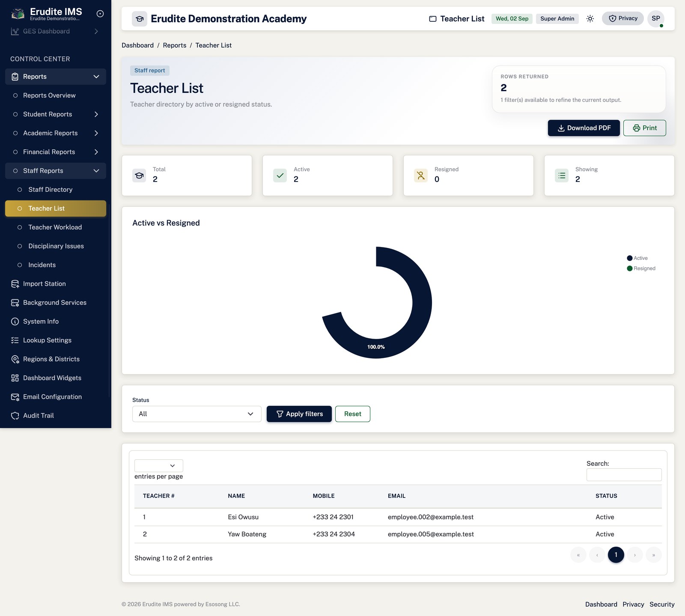Image resolution: width=685 pixels, height=616 pixels.
Task: Click the Total teachers card icon
Action: tap(139, 176)
